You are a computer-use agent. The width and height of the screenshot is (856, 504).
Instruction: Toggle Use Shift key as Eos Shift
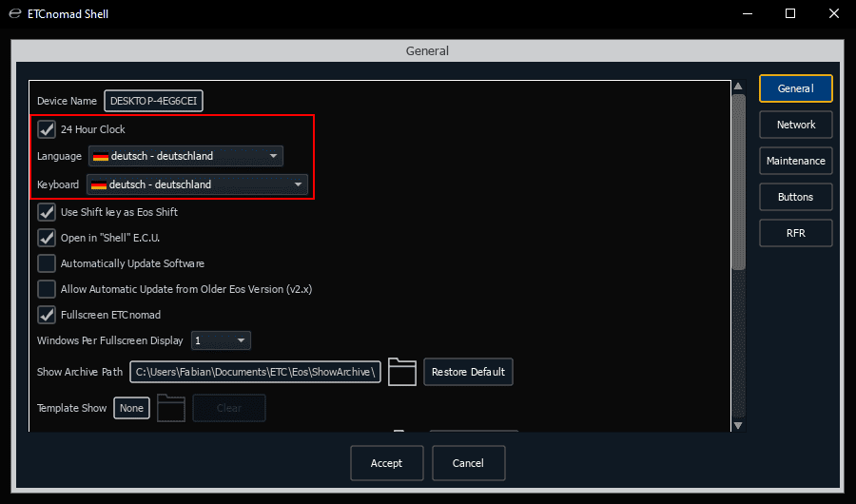(x=47, y=212)
